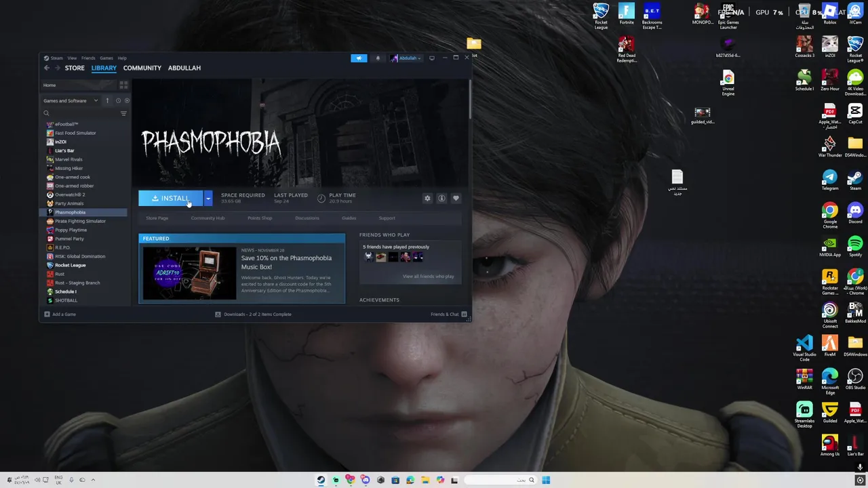Click the Windows Start button on taskbar
This screenshot has height=488, width=868.
546,480
